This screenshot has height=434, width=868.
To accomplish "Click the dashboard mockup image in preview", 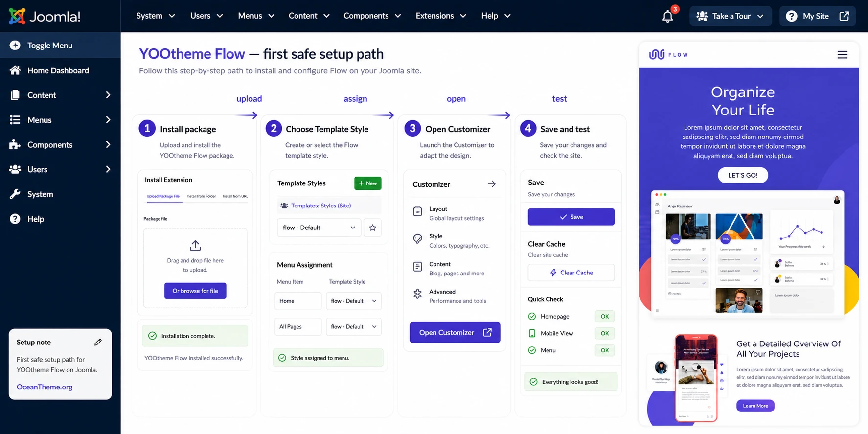I will 748,253.
